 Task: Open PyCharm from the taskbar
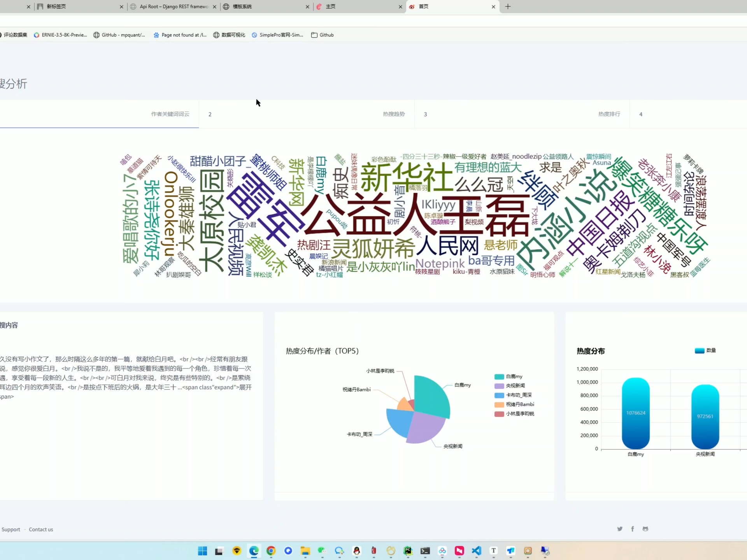click(x=408, y=551)
